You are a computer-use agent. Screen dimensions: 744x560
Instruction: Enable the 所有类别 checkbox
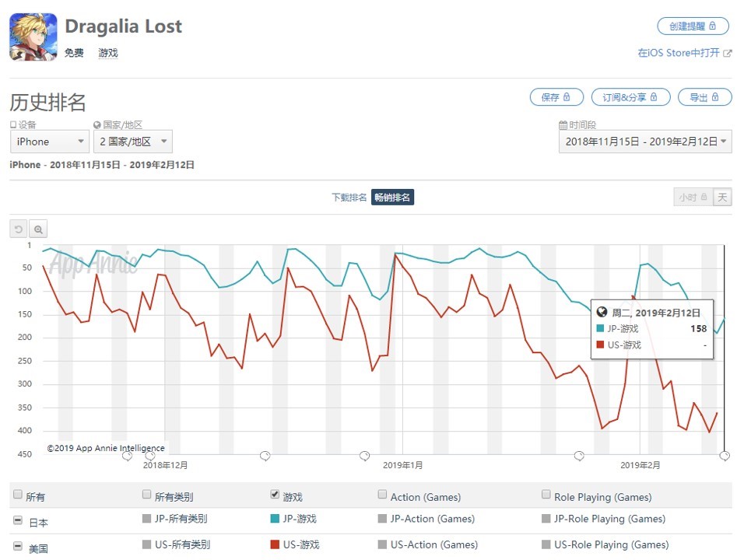tap(147, 495)
